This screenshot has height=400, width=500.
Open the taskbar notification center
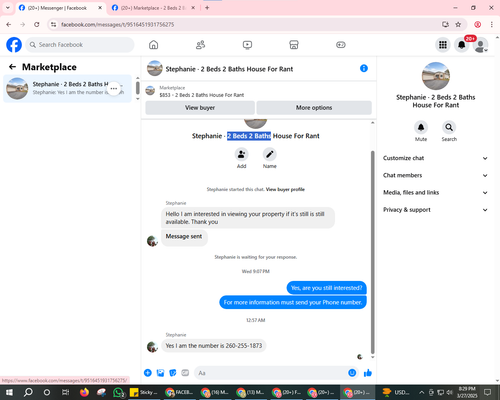coord(488,392)
